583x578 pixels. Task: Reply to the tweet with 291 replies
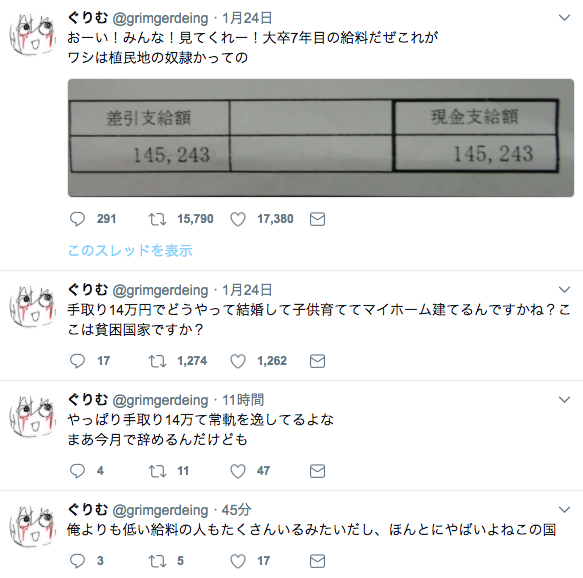[77, 219]
